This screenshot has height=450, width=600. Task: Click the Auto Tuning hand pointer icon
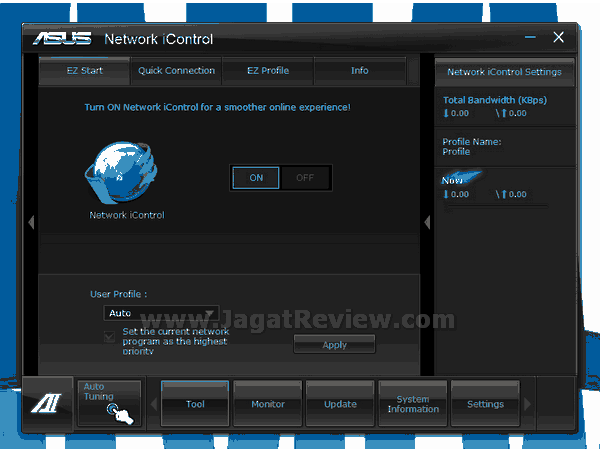[x=120, y=414]
